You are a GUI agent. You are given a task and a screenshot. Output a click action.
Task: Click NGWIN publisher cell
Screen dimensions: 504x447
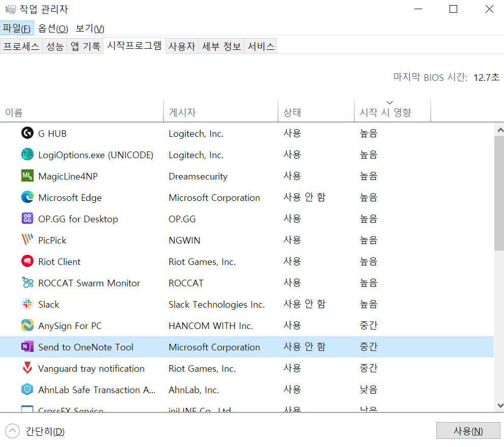pos(184,241)
